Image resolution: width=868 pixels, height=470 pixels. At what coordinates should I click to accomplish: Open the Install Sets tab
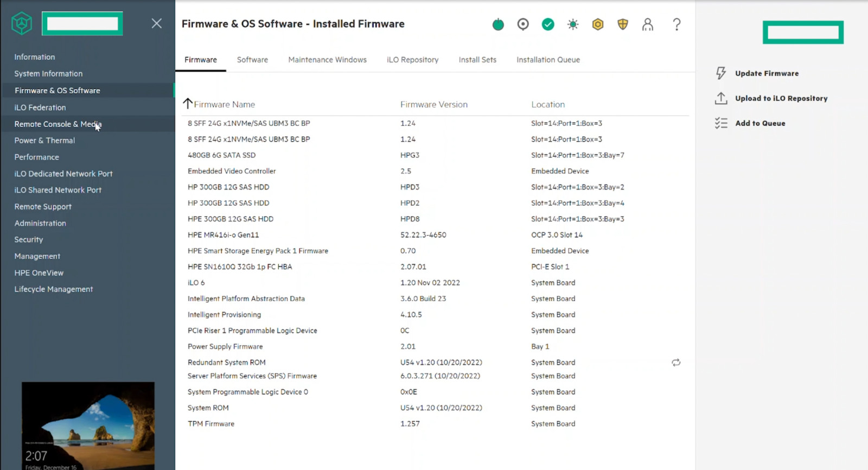[x=477, y=60]
